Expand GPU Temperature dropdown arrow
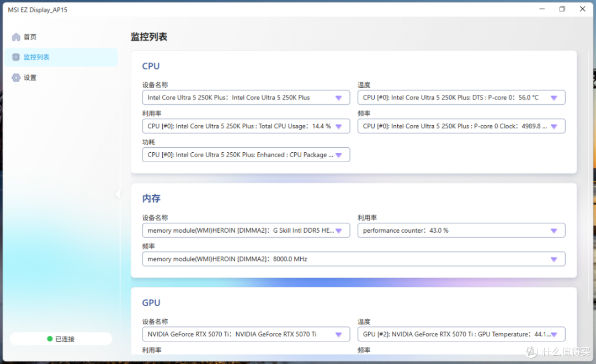This screenshot has width=596, height=364. pos(554,334)
